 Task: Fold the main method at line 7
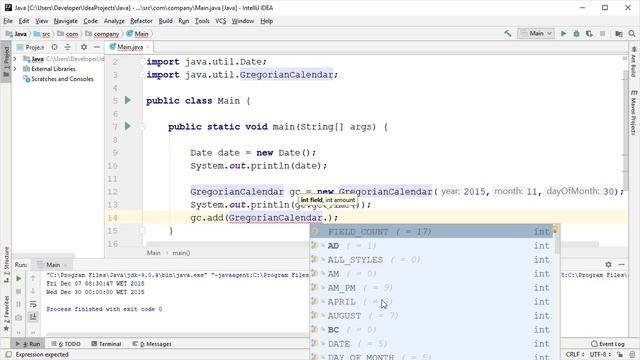[142, 127]
